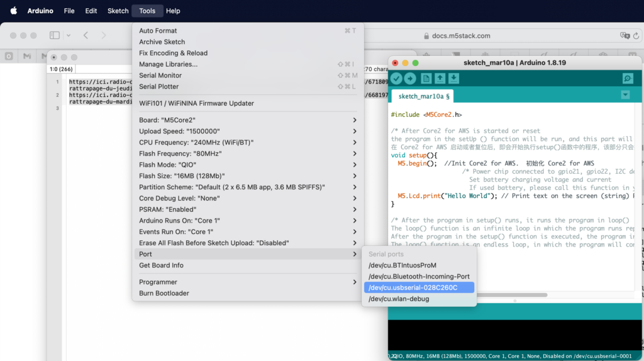Select WiFi101 / WiFiNINA Firmware Updater
The width and height of the screenshot is (644, 361).
(248, 104)
